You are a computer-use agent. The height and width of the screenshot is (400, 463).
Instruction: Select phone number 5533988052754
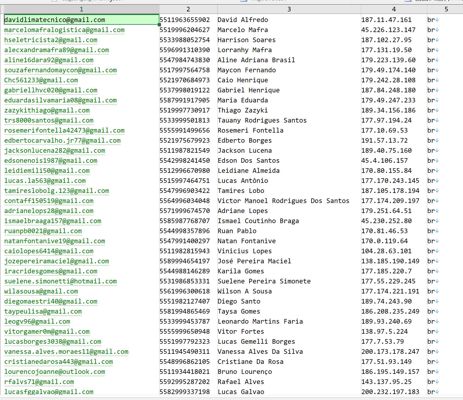click(185, 40)
